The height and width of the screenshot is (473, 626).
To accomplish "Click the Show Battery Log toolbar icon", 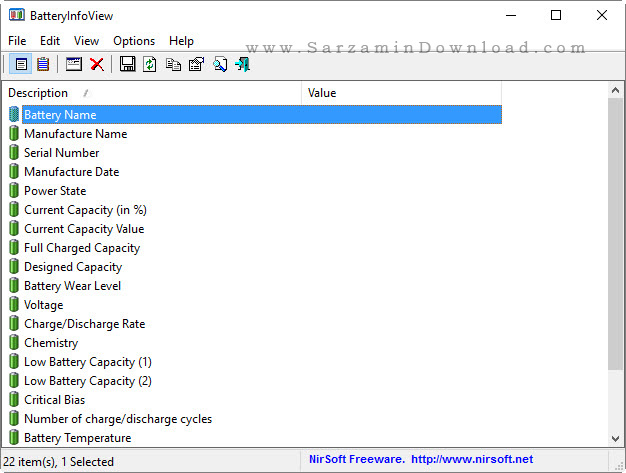I will pos(43,65).
